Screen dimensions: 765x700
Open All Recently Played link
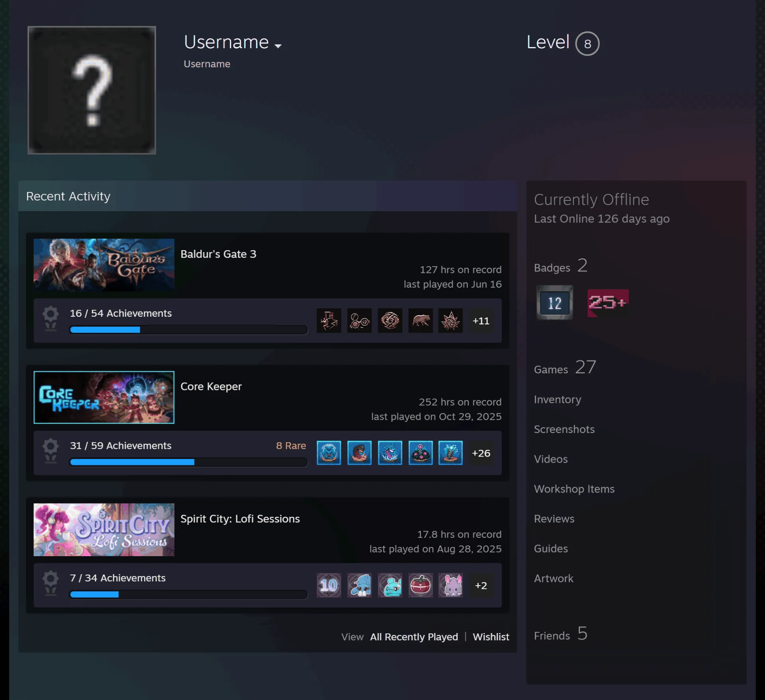[414, 637]
